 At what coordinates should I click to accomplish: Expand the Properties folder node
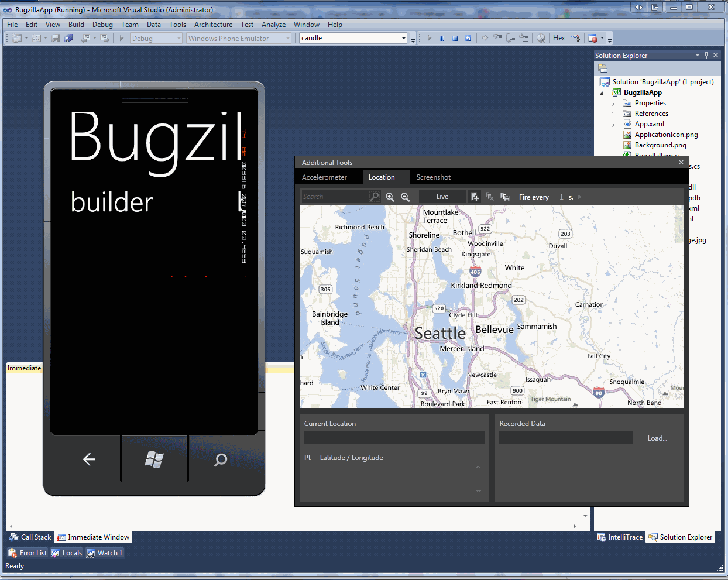point(613,104)
